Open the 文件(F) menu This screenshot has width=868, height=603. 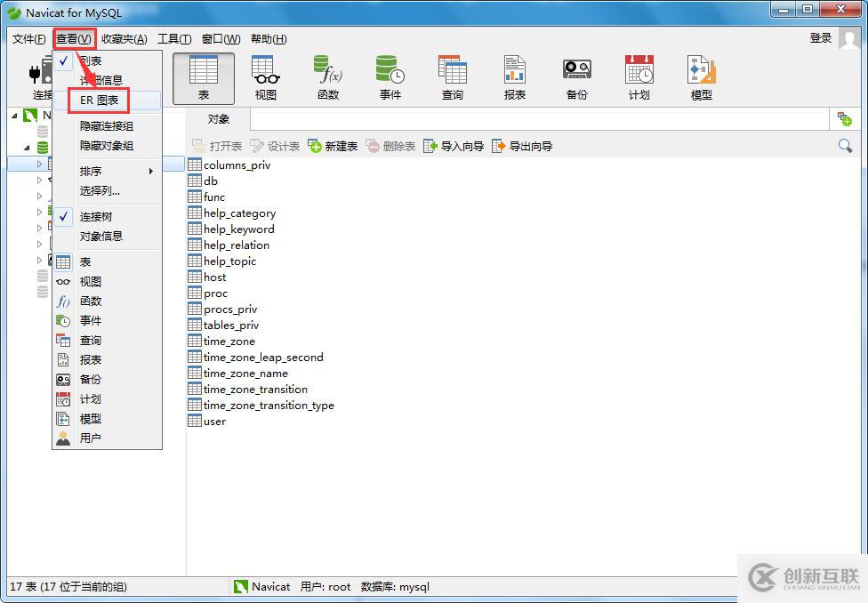pos(28,39)
